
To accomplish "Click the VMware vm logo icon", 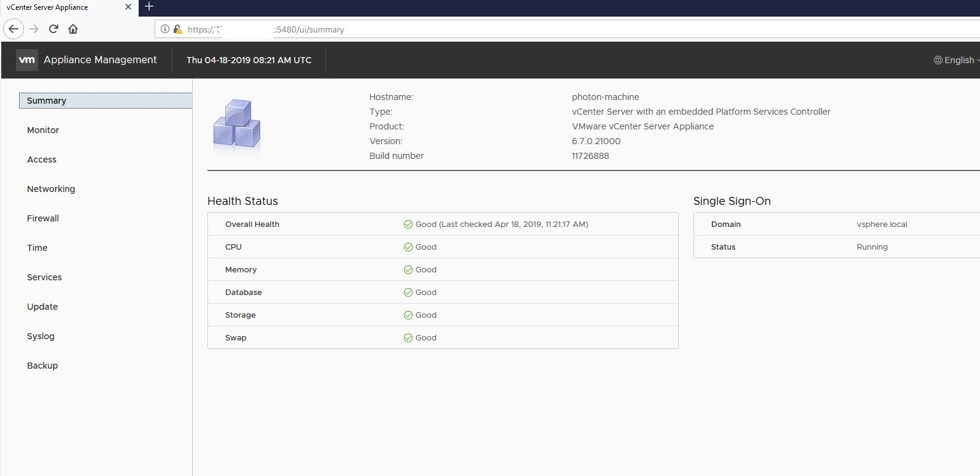I will pyautogui.click(x=27, y=60).
